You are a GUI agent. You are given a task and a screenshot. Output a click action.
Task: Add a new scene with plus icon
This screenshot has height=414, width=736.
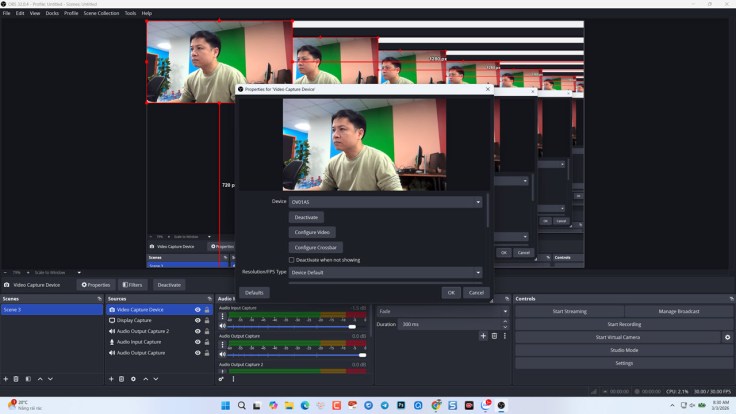tap(6, 379)
